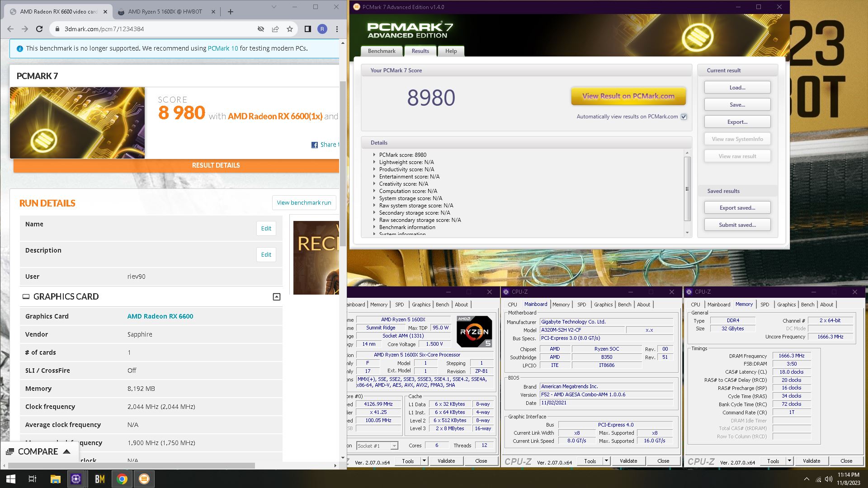
Task: Open Tools dropdown arrow in Memory CPU-Z
Action: (790, 461)
